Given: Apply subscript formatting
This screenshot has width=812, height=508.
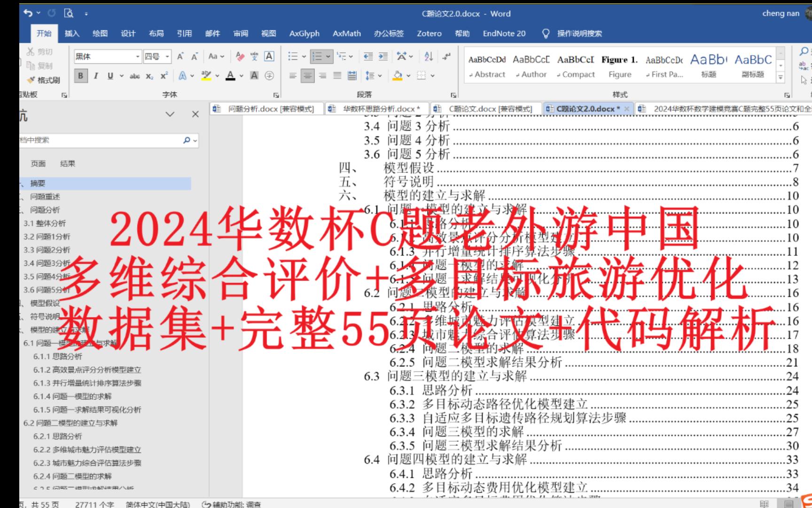Looking at the screenshot, I should click(149, 76).
